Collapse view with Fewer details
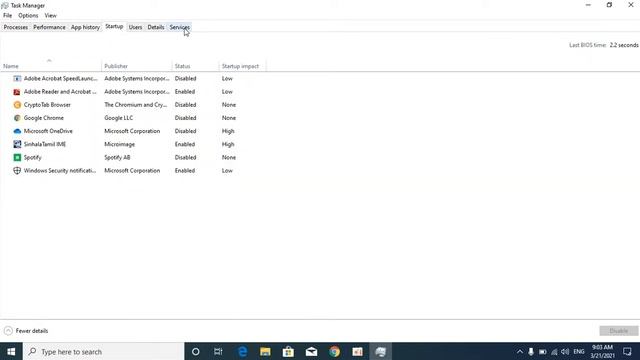 coord(26,331)
